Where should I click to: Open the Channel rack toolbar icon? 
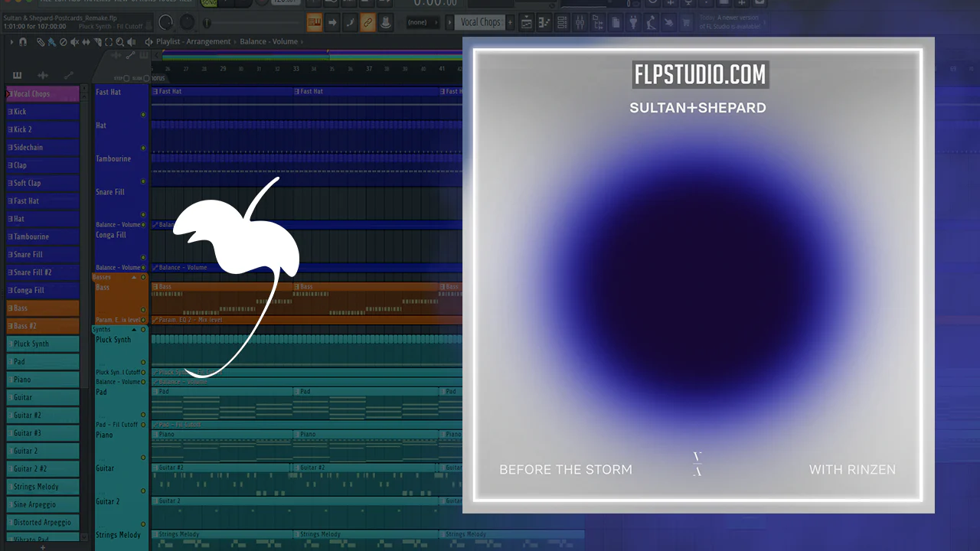pyautogui.click(x=562, y=22)
